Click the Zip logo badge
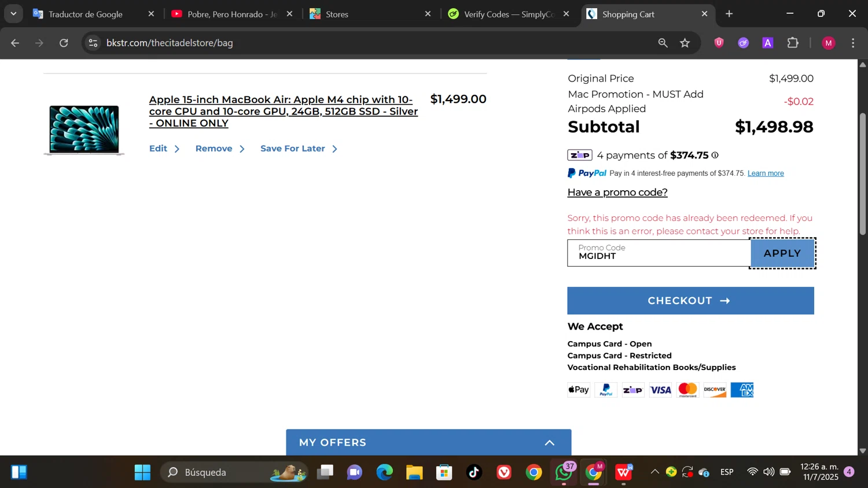868x488 pixels. pos(579,155)
